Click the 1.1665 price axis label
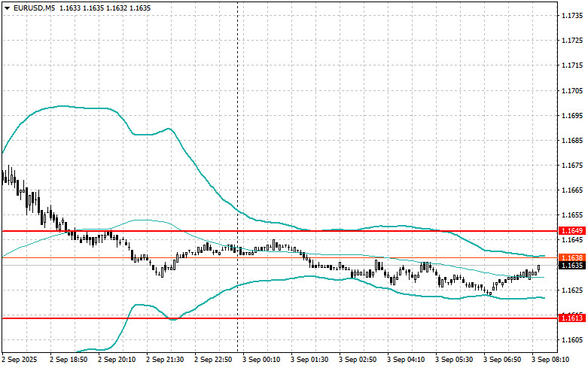The image size is (588, 368). click(572, 190)
